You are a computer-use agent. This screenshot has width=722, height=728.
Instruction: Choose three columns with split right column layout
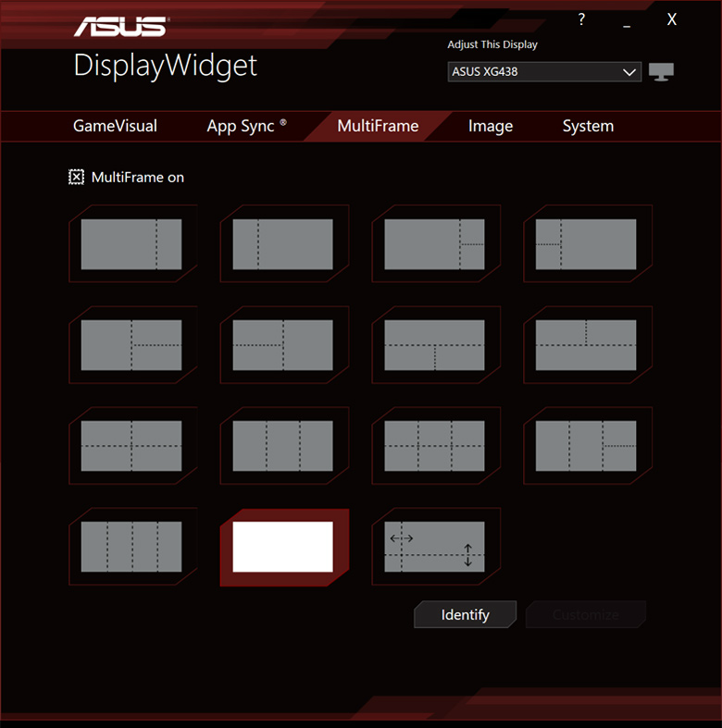(587, 446)
